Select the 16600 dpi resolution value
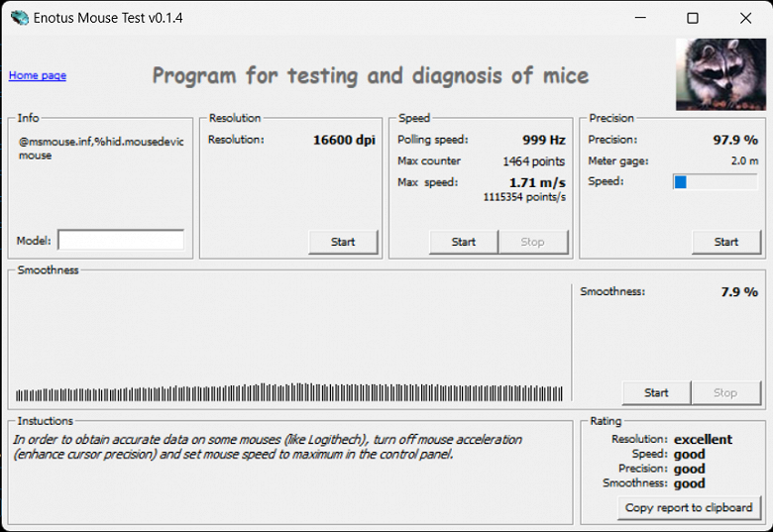Screen dimensions: 773x532 pyautogui.click(x=344, y=140)
